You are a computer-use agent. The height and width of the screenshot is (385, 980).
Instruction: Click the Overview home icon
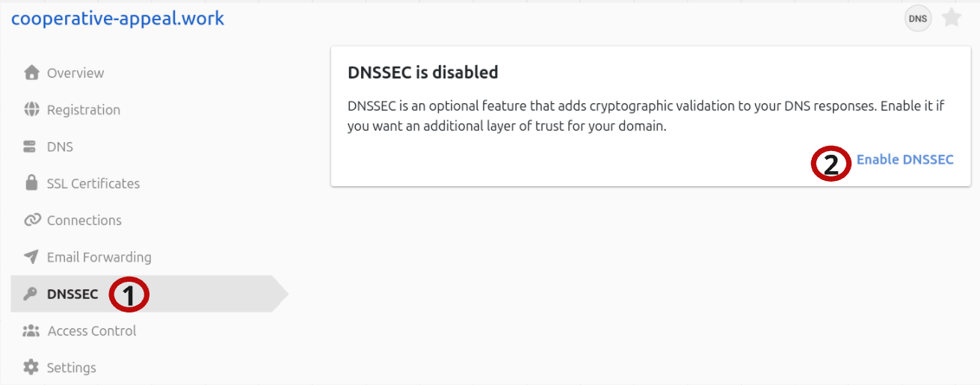click(x=31, y=73)
